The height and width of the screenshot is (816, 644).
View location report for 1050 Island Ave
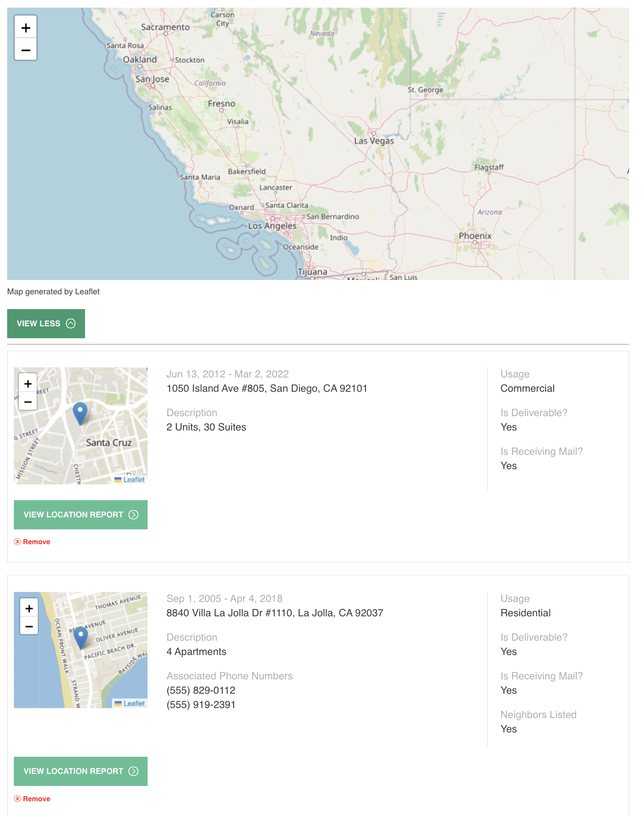click(81, 515)
